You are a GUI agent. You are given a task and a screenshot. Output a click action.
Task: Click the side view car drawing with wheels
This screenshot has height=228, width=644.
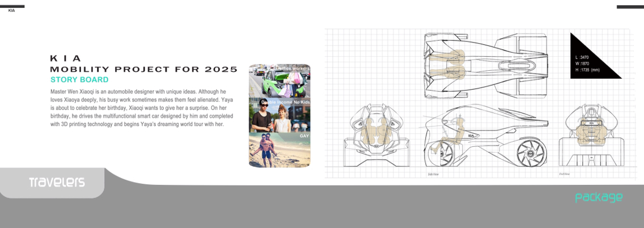pos(486,136)
